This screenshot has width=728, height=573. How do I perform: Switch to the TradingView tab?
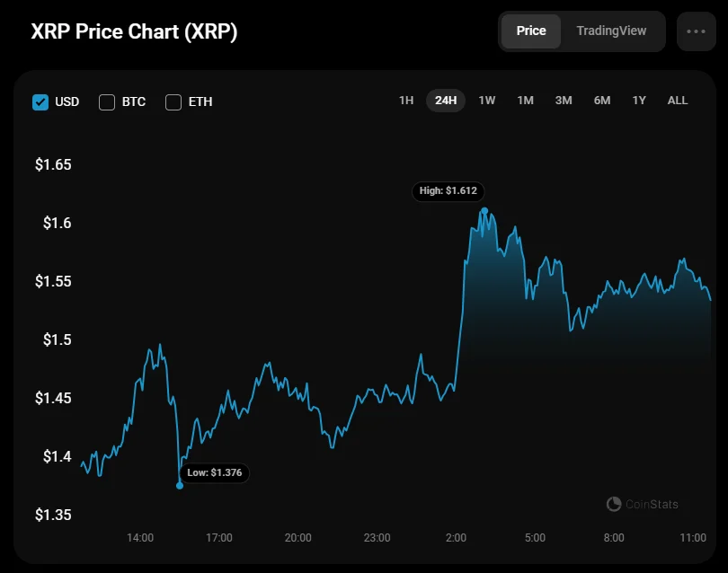coord(611,31)
